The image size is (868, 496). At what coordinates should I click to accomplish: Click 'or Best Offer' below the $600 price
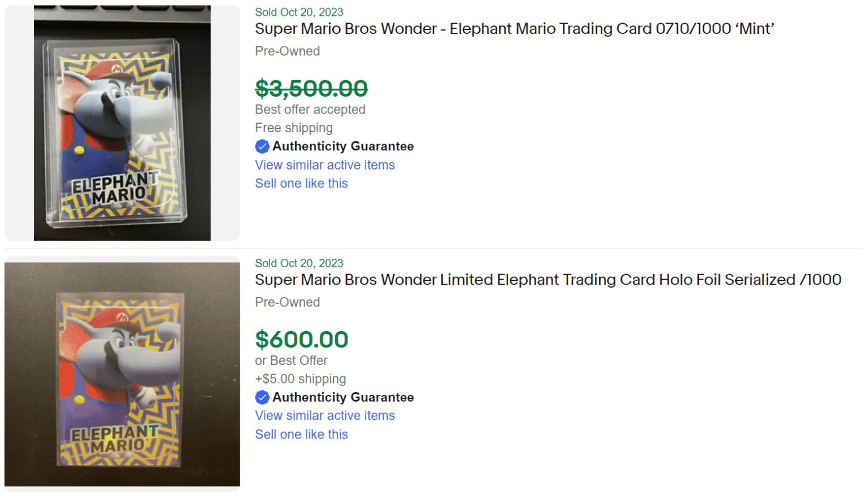292,360
